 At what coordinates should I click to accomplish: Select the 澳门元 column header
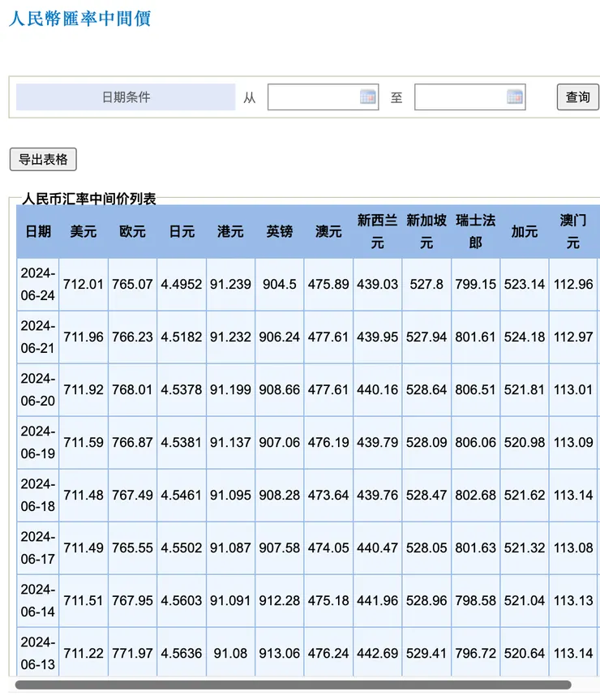[x=573, y=231]
